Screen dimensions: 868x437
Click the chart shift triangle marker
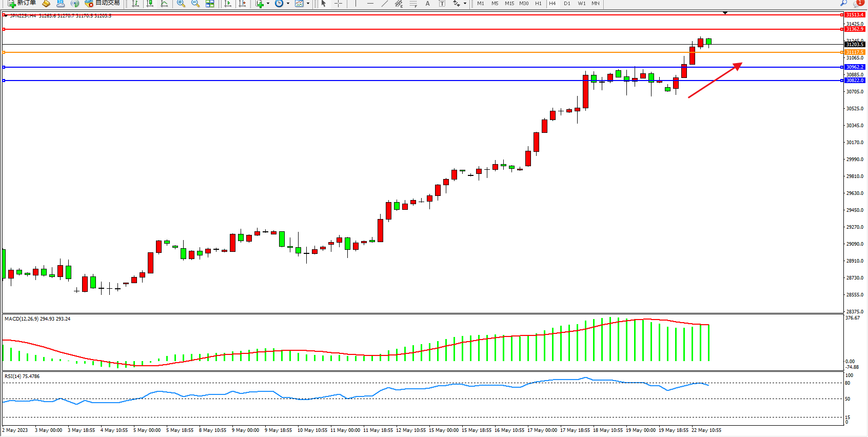725,12
